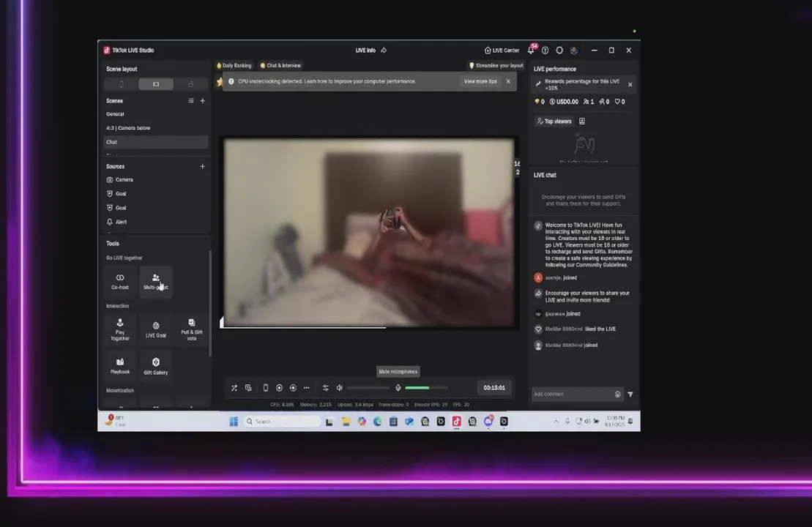
Task: Open the LIVE Goal tool
Action: point(156,330)
